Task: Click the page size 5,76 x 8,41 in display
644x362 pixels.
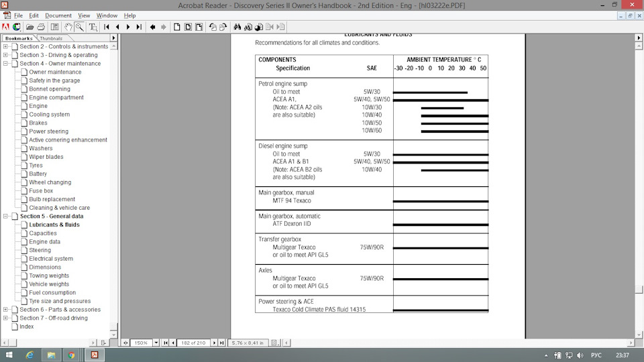Action: [248, 343]
